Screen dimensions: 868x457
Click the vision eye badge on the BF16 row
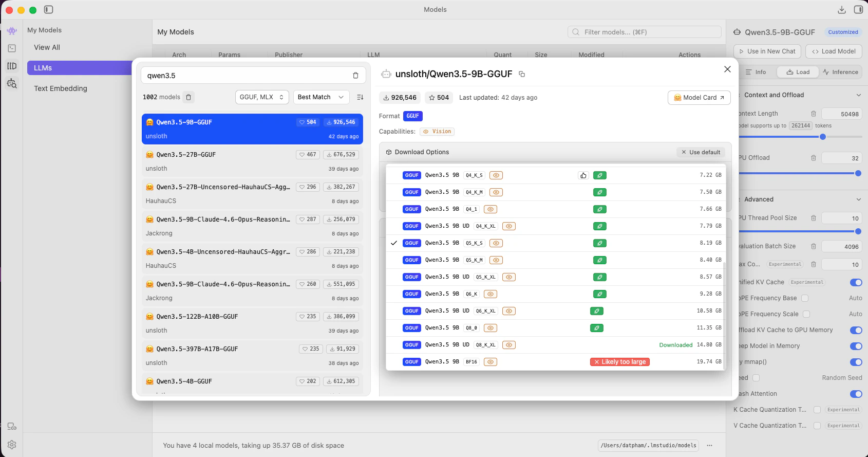pos(490,362)
